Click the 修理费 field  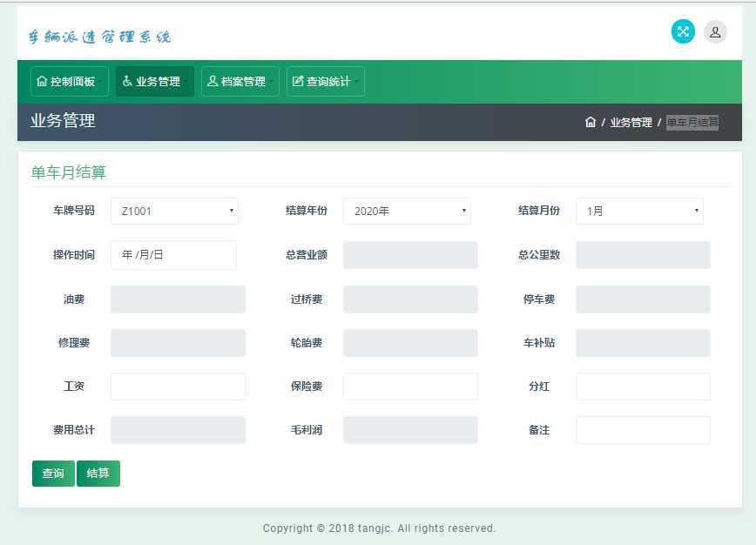click(178, 343)
